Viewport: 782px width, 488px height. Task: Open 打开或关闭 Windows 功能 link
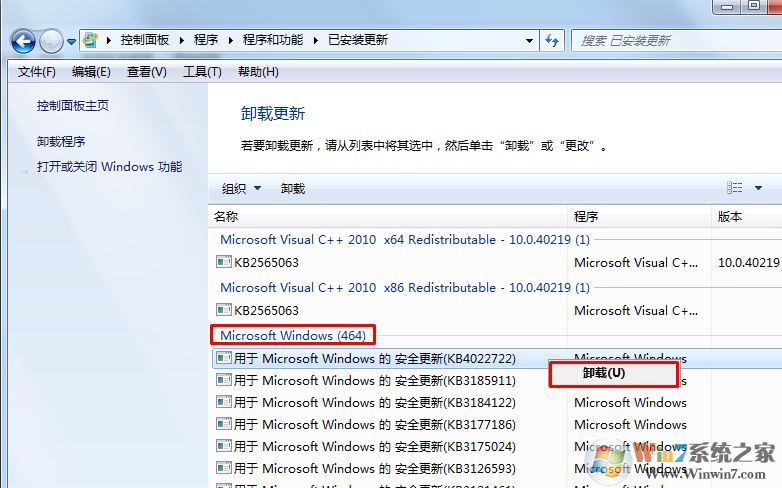(x=109, y=167)
